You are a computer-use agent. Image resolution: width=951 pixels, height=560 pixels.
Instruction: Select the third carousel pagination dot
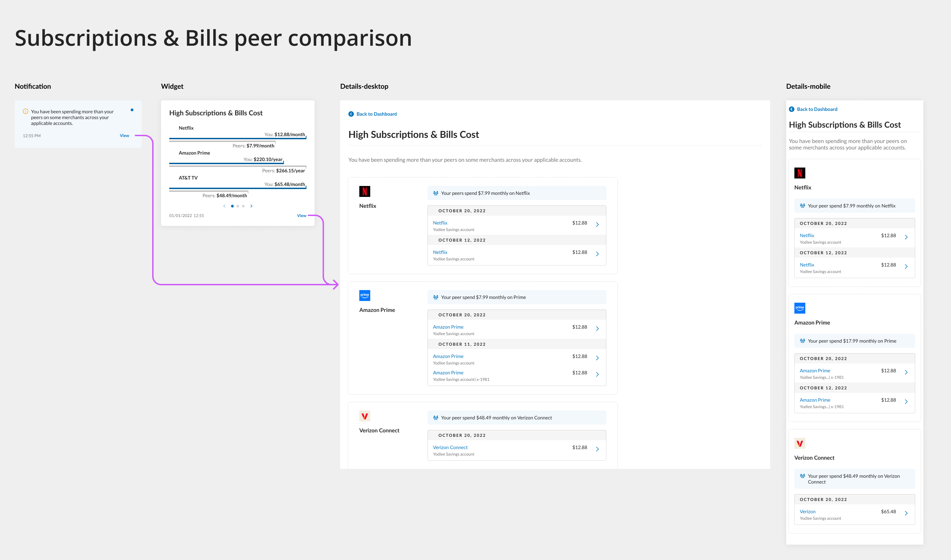243,206
